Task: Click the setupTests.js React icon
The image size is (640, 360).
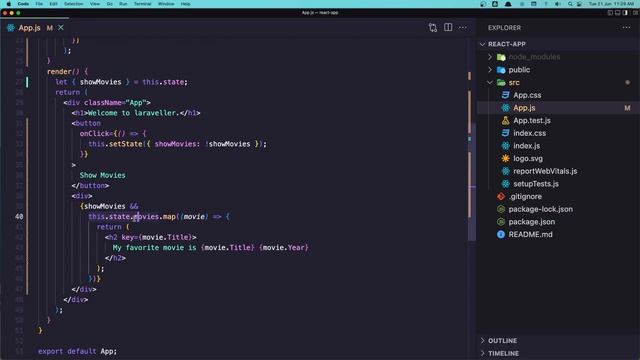Action: (506, 184)
